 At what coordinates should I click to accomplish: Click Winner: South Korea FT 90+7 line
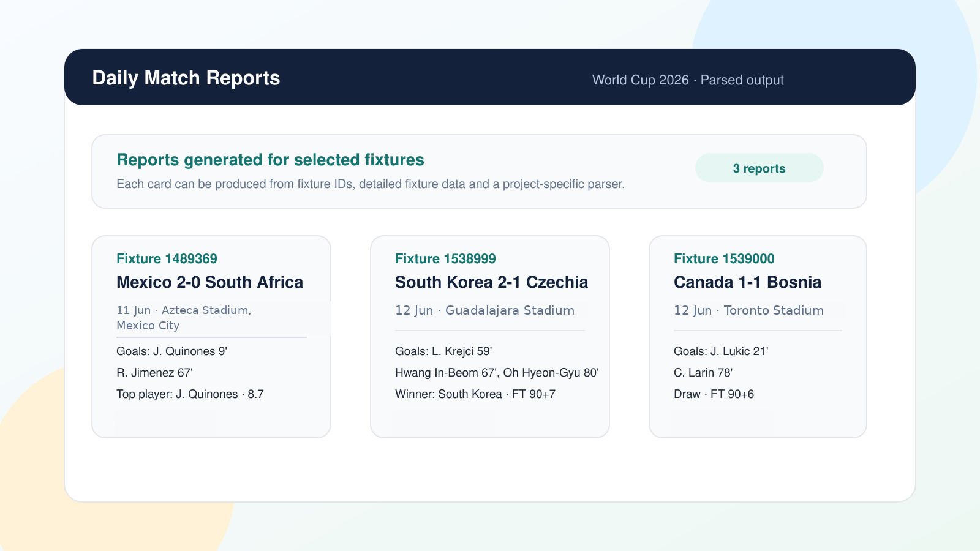point(475,394)
